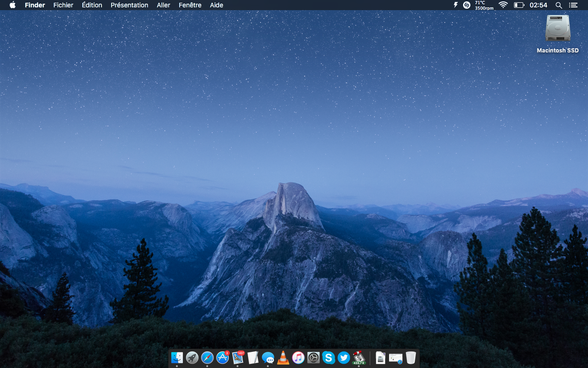Open the App Store with 3 updates
This screenshot has height=368, width=588.
222,357
